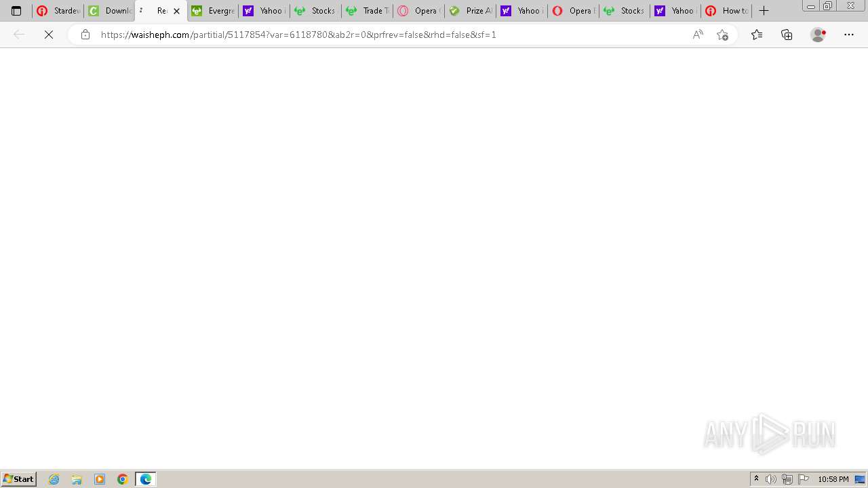Open the tab actions menu icon
The image size is (868, 488).
tap(16, 11)
